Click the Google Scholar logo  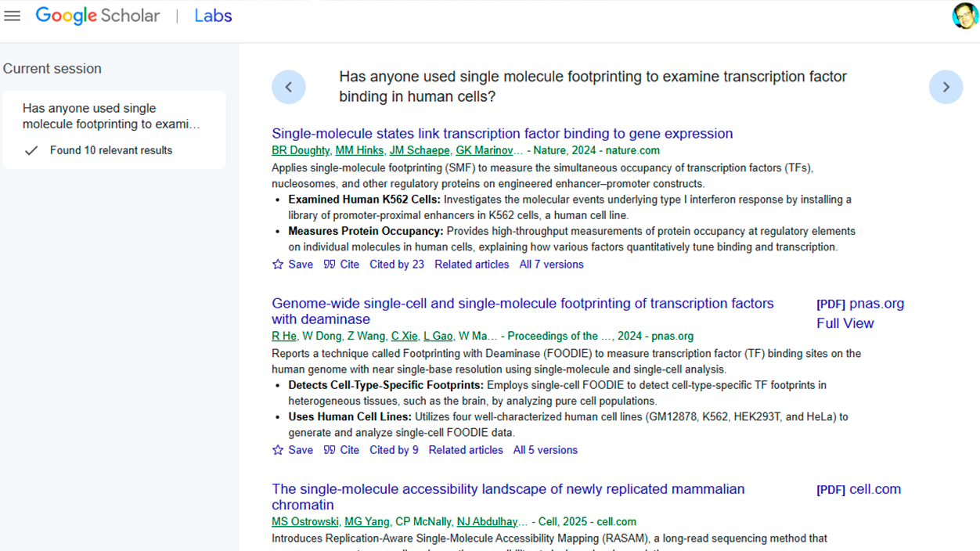coord(97,15)
